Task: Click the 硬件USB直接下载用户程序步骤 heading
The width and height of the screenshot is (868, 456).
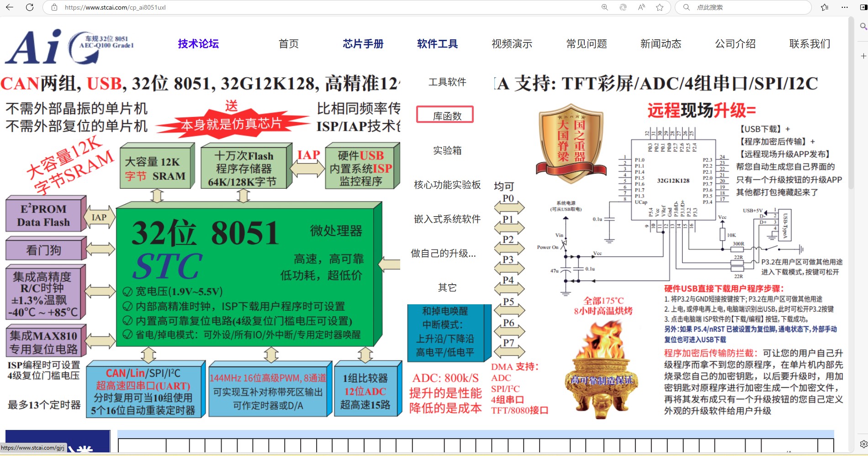Action: (724, 289)
